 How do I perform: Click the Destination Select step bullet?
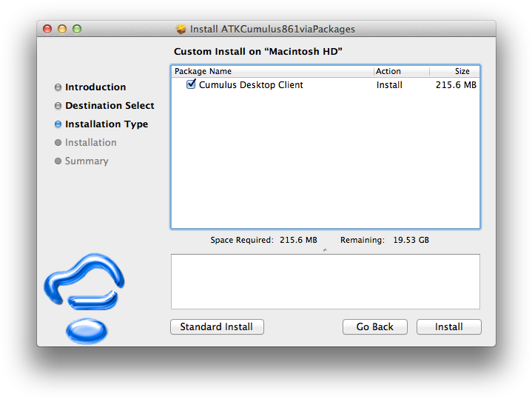coord(58,106)
